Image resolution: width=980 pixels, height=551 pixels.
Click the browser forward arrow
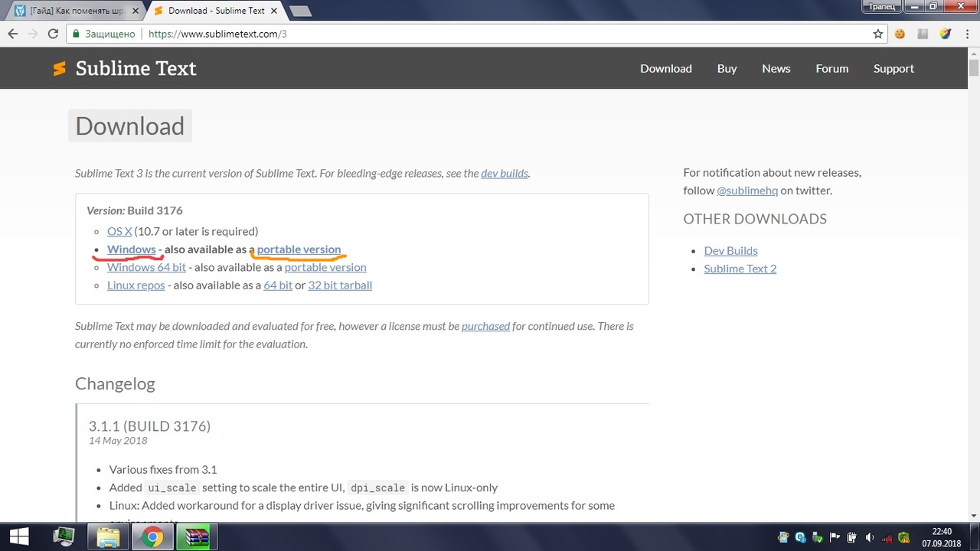[33, 34]
